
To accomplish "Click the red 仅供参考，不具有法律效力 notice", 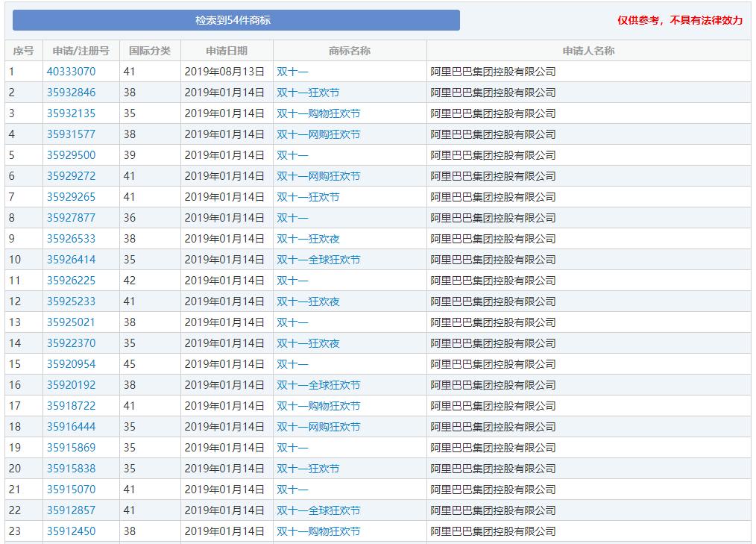I will [680, 20].
